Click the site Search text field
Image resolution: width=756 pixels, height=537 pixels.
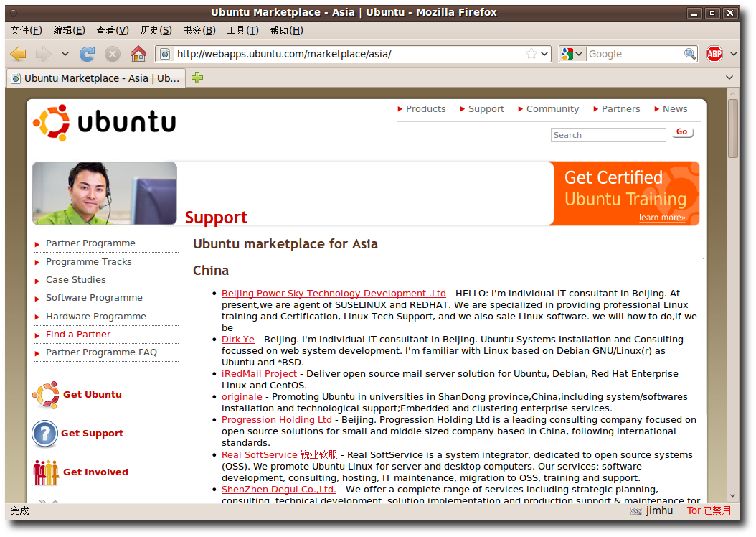tap(608, 135)
